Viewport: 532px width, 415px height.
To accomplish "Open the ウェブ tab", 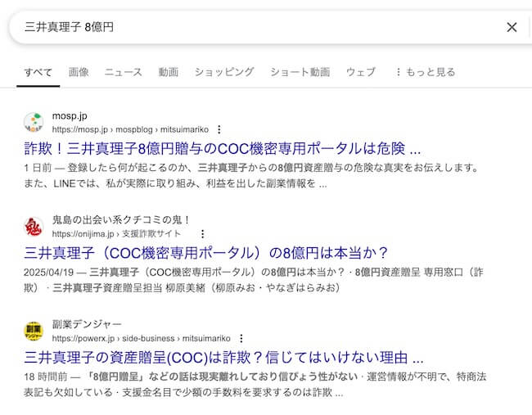I will click(x=361, y=72).
